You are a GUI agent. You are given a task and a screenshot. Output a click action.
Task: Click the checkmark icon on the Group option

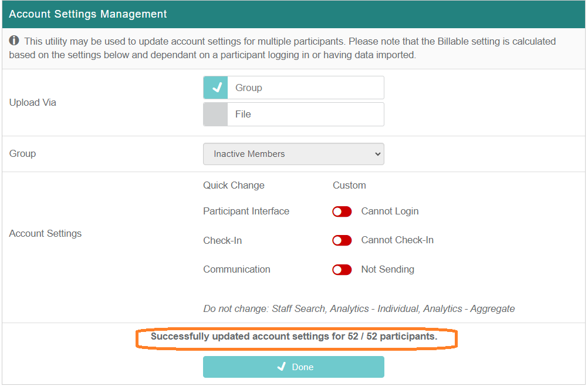pyautogui.click(x=216, y=88)
